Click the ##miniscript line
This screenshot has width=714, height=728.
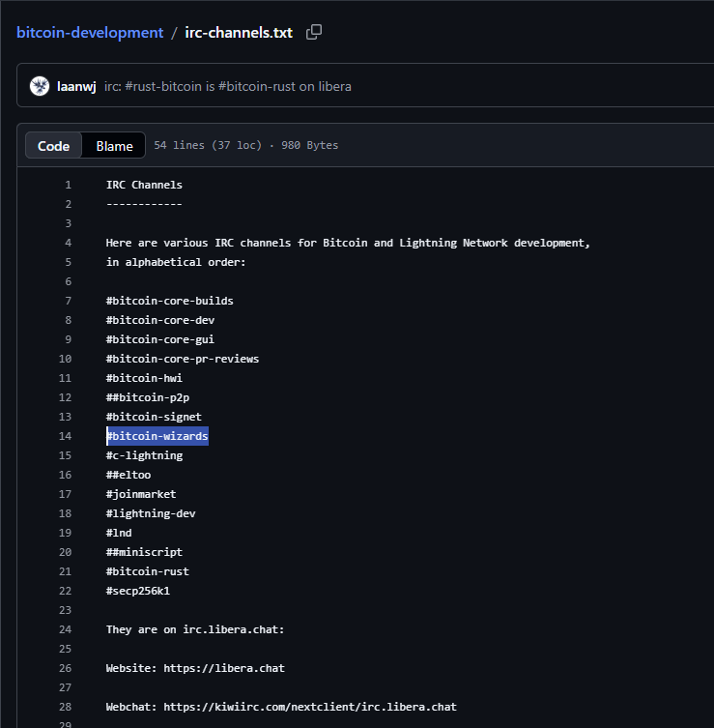pos(144,552)
